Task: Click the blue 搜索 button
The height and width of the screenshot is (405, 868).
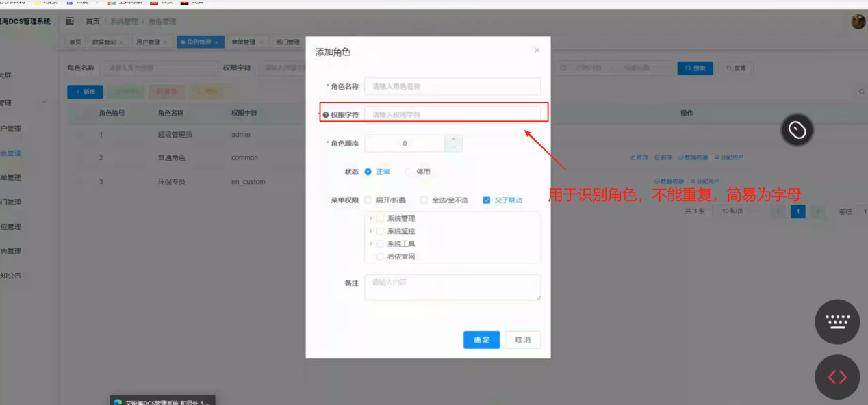Action: coord(695,68)
